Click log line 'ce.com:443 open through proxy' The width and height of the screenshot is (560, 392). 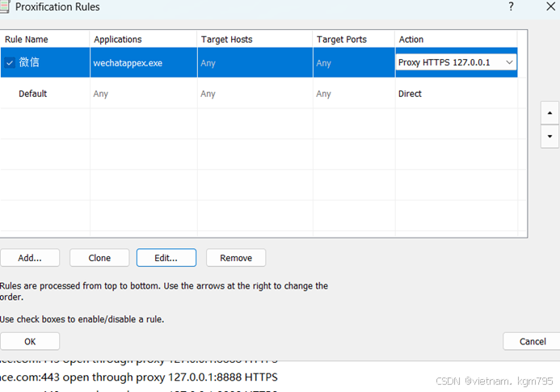click(x=138, y=377)
